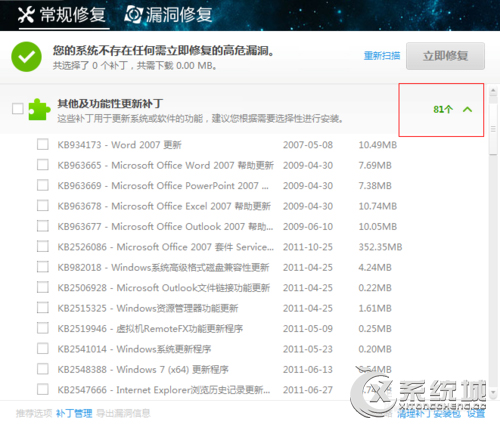The width and height of the screenshot is (500, 425).
Task: Click the 重新扫描 rescan link
Action: [x=382, y=55]
